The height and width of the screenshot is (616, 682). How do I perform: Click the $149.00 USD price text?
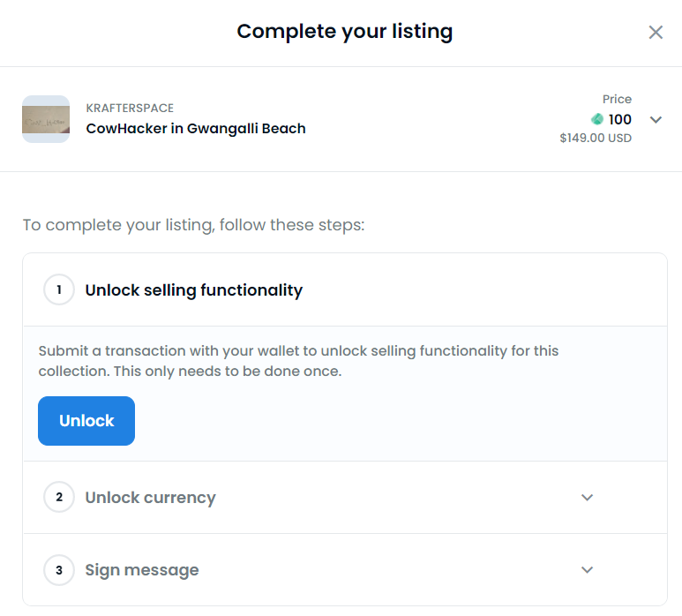coord(596,138)
